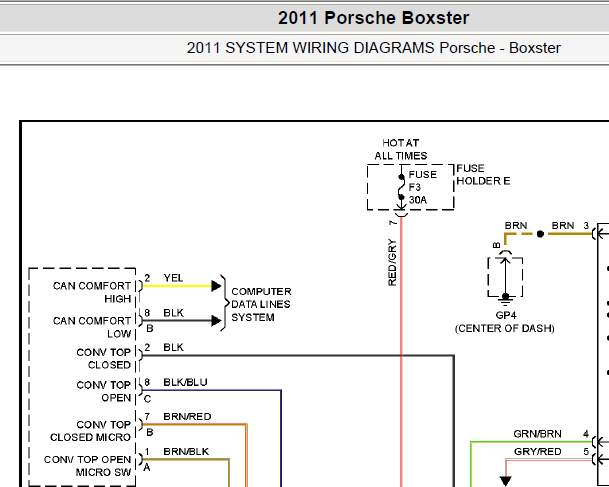Click the 'GP4' ground label
Image resolution: width=609 pixels, height=487 pixels.
(505, 315)
